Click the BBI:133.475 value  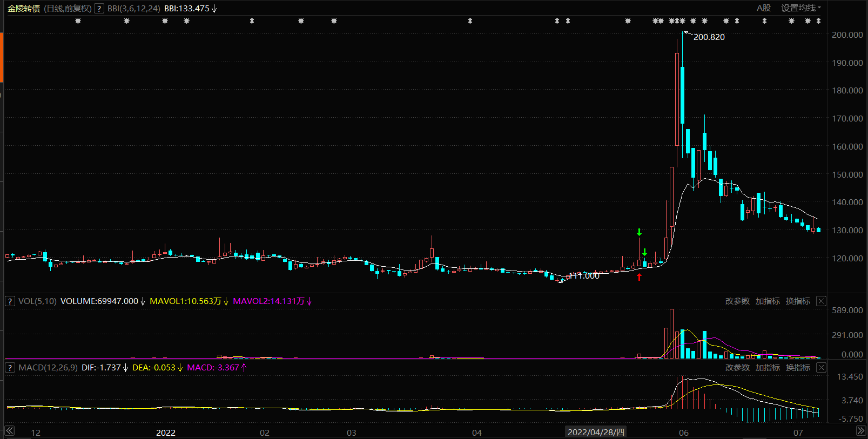(x=187, y=9)
